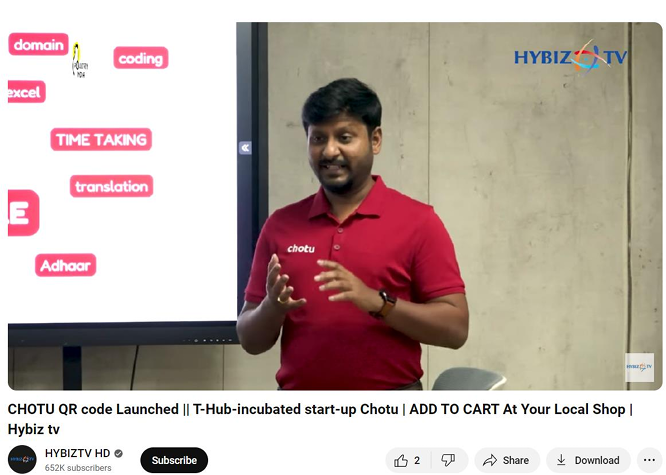Click the video title text
The height and width of the screenshot is (475, 666).
[x=320, y=419]
